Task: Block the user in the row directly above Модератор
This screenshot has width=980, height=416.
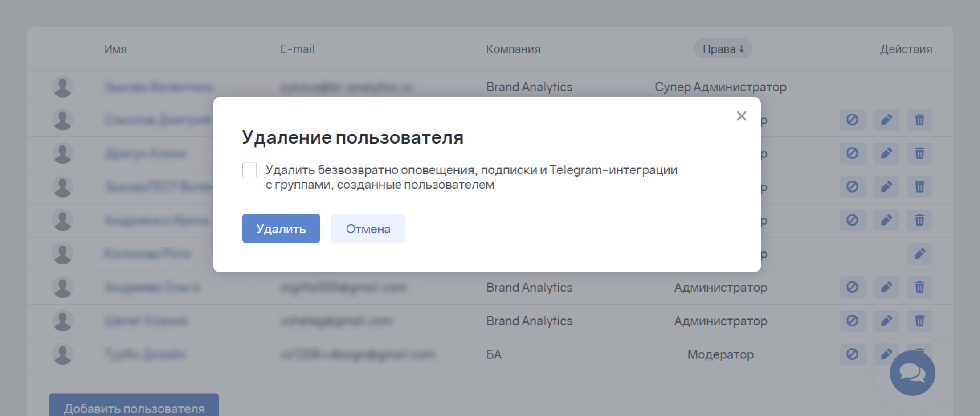Action: point(852,321)
